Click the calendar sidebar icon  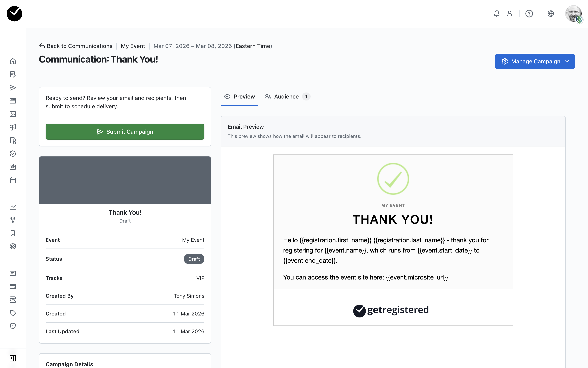13,180
